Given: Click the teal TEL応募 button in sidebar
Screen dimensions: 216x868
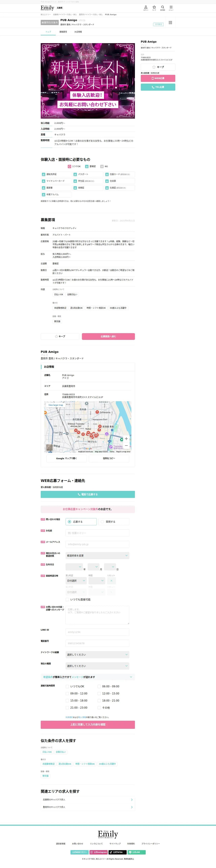Looking at the screenshot, I should coord(158,87).
